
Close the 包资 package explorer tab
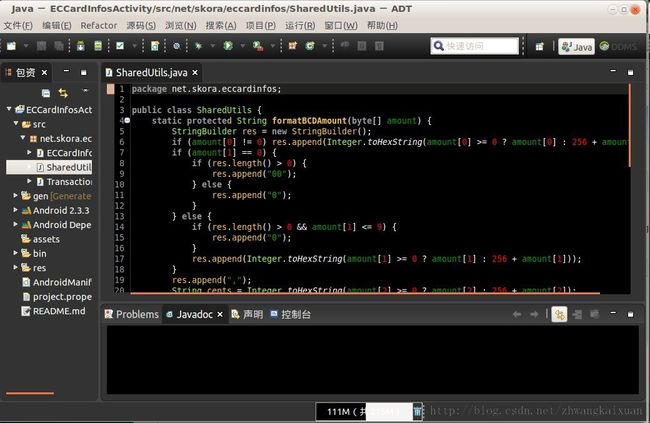44,73
